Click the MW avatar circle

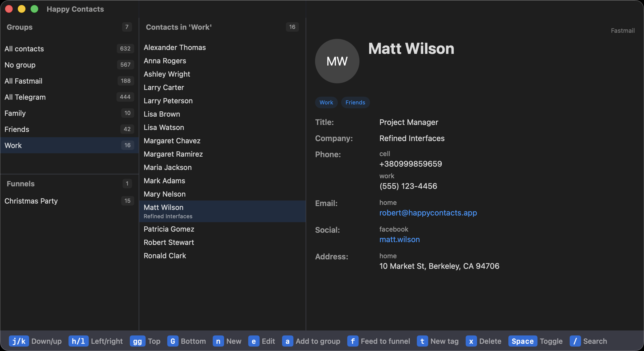(337, 61)
